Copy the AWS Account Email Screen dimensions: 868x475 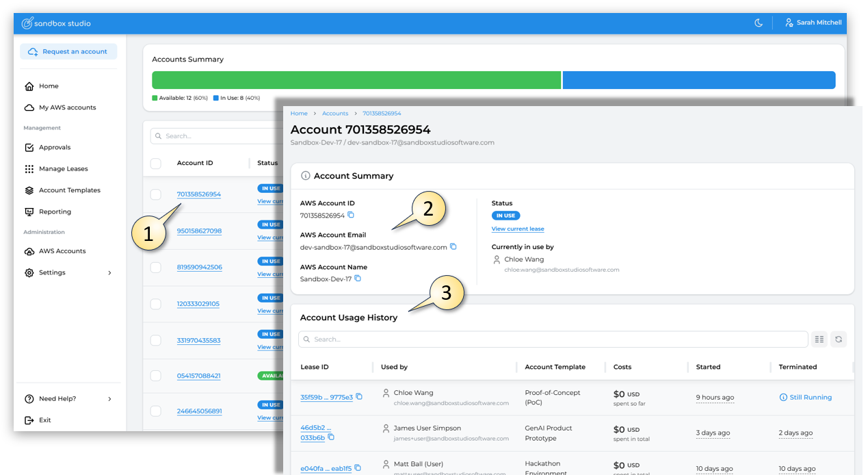453,247
